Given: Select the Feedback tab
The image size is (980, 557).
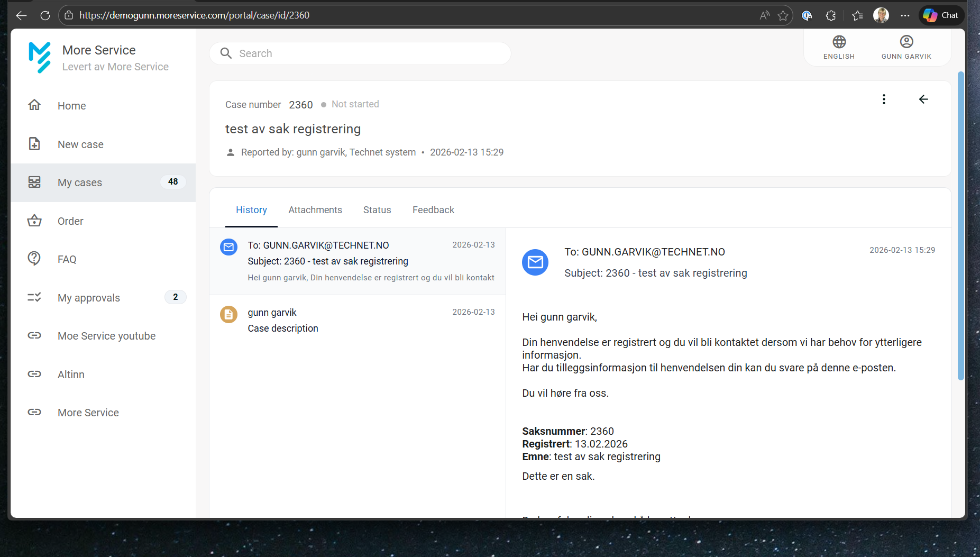Looking at the screenshot, I should pyautogui.click(x=433, y=210).
